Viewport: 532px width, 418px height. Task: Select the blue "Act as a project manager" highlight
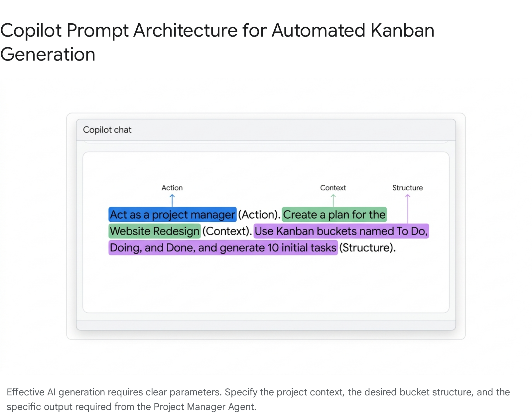(172, 215)
